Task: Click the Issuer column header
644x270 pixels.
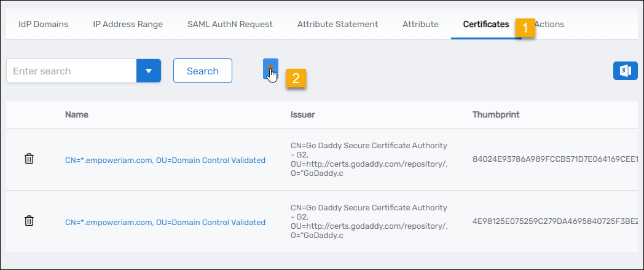Action: (302, 114)
